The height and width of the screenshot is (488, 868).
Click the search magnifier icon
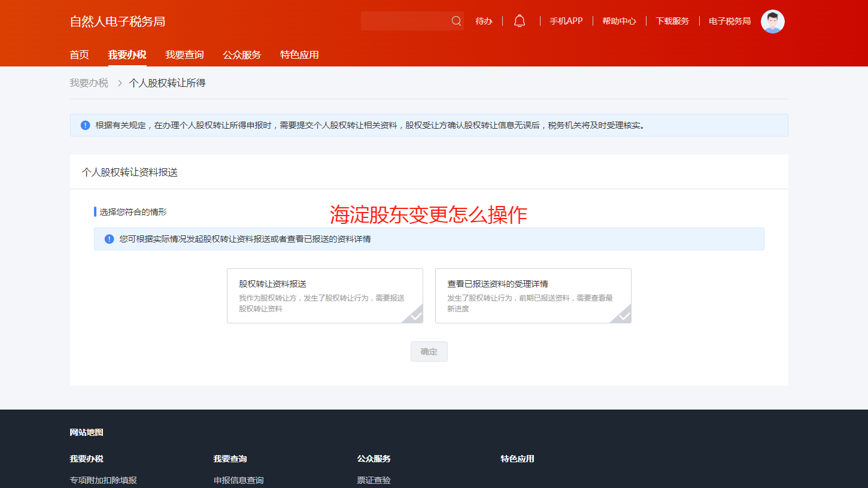click(457, 20)
